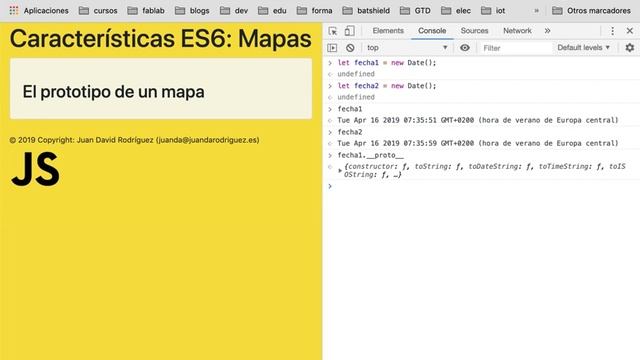The width and height of the screenshot is (640, 360).
Task: Open the fablab bookmarks folder
Action: (x=146, y=11)
